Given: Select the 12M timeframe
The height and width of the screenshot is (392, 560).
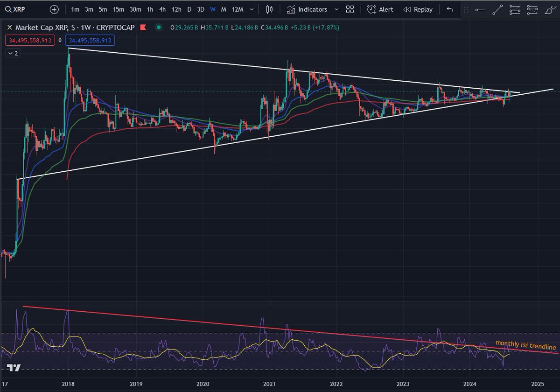Looking at the screenshot, I should (238, 9).
